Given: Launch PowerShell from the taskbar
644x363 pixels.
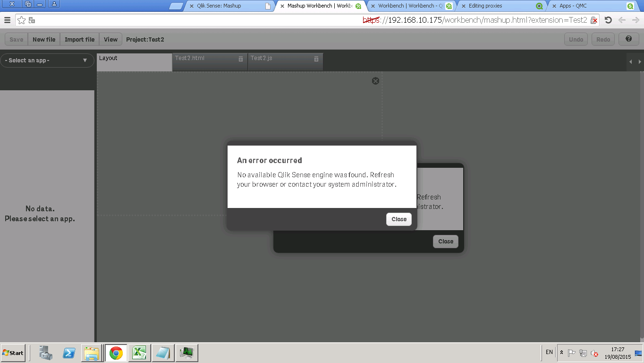Looking at the screenshot, I should [69, 353].
